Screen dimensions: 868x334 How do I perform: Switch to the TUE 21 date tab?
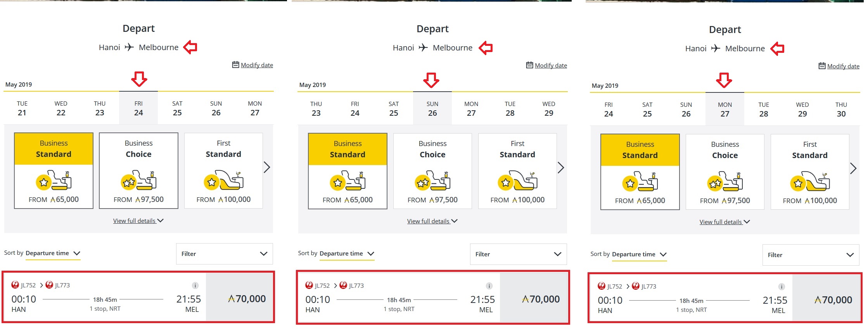(x=22, y=108)
